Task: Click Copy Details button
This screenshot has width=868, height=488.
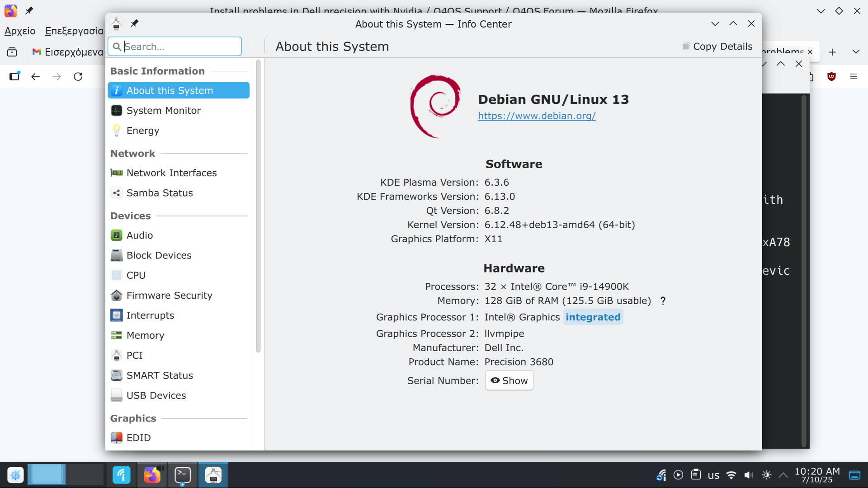Action: click(717, 47)
